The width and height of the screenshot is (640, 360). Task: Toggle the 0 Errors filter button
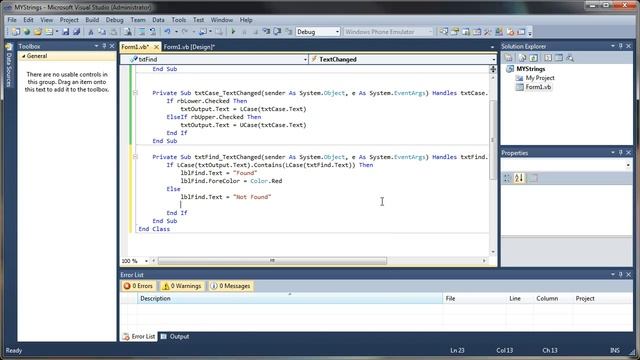[x=138, y=286]
